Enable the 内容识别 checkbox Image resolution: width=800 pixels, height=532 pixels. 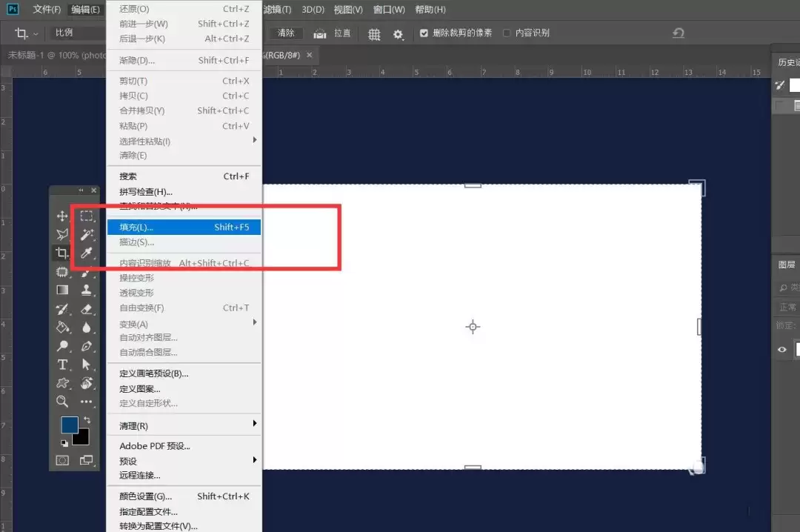click(x=507, y=33)
